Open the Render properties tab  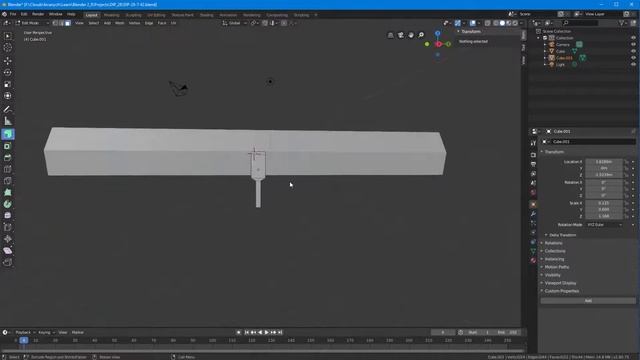pyautogui.click(x=533, y=155)
